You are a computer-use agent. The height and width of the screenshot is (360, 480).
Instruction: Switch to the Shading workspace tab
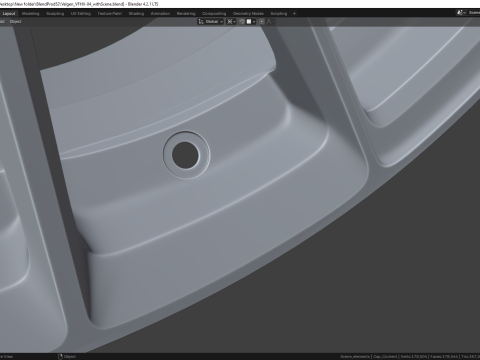(x=136, y=14)
